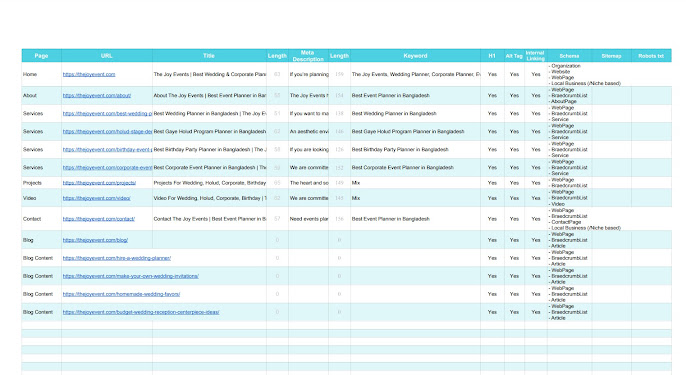The height and width of the screenshot is (375, 686).
Task: Select schema cell containing 'ContactPage'
Action: pos(569,219)
